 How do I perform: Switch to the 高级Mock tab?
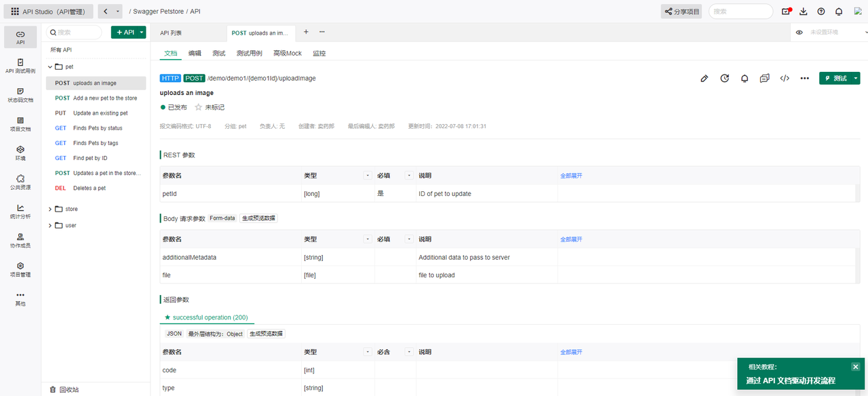(x=287, y=53)
